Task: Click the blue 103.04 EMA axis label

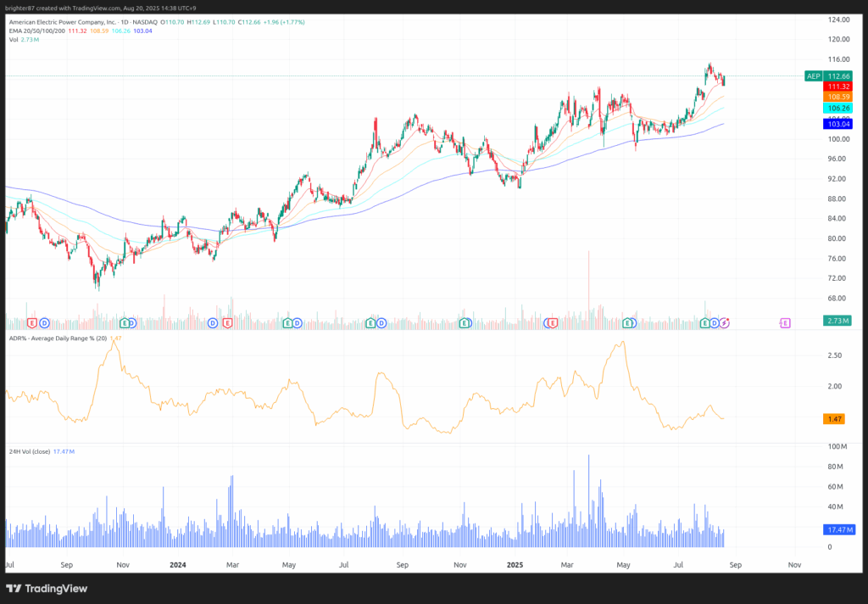Action: coord(838,124)
